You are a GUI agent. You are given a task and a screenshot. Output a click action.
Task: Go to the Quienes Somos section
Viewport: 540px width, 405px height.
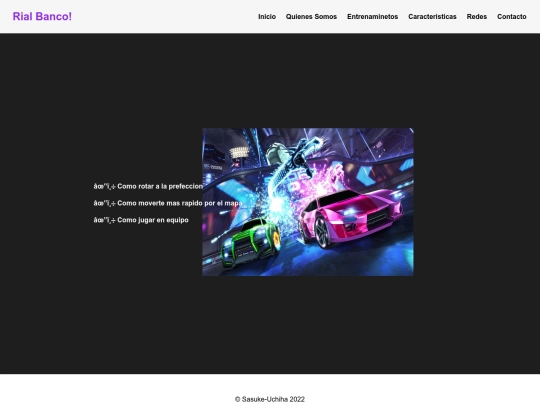(311, 17)
